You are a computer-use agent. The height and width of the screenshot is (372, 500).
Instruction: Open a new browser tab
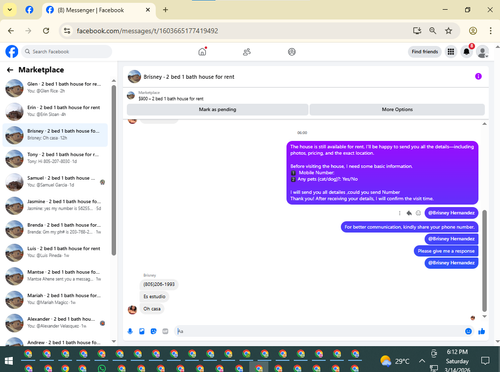pyautogui.click(x=165, y=10)
